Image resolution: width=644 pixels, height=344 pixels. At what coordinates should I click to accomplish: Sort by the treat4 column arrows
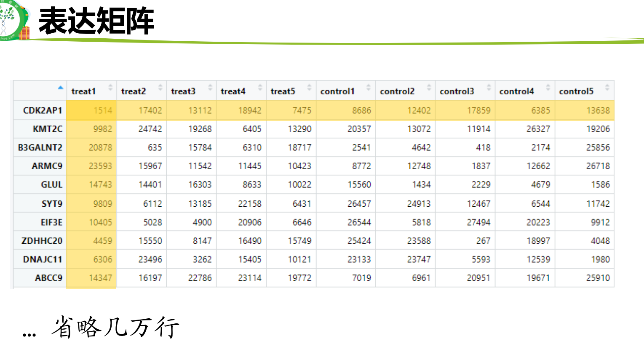point(260,88)
